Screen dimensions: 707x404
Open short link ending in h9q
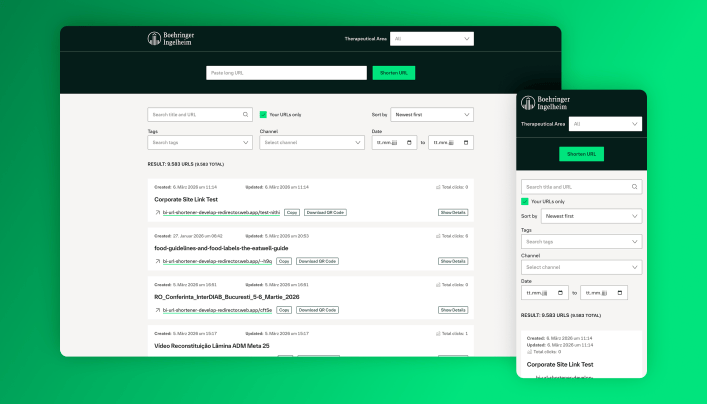click(x=217, y=261)
